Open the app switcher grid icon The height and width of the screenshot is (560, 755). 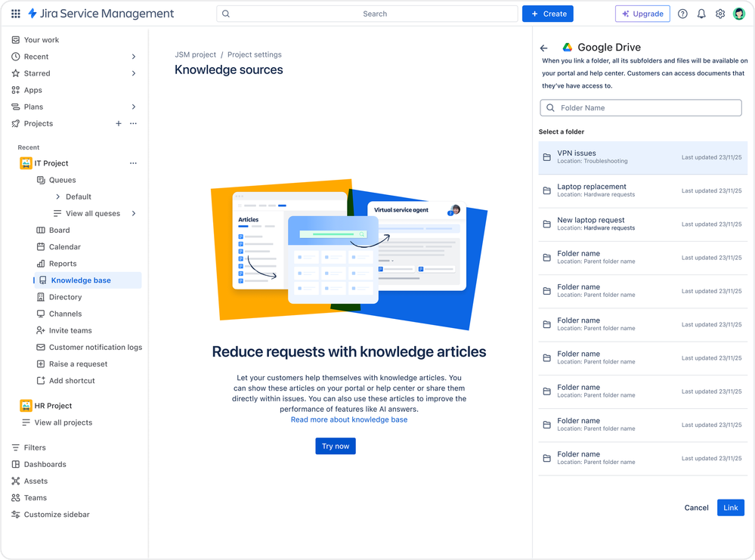tap(15, 14)
